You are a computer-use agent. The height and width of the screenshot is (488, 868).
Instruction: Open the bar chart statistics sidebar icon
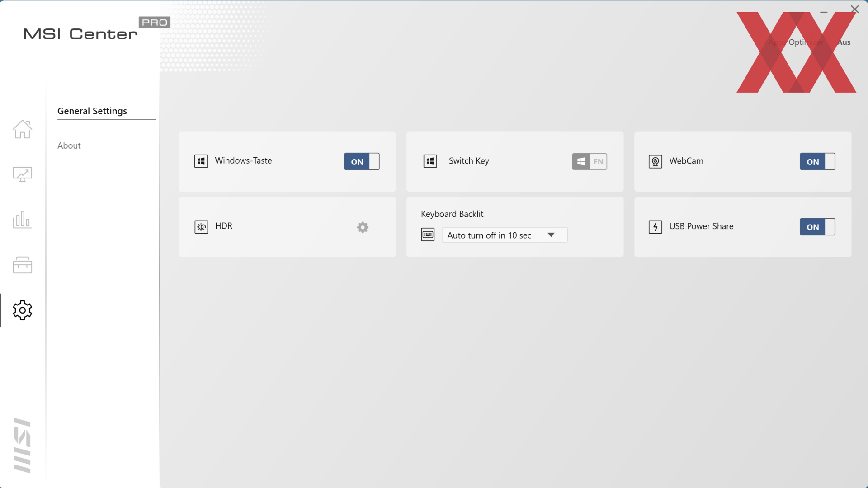pyautogui.click(x=22, y=220)
